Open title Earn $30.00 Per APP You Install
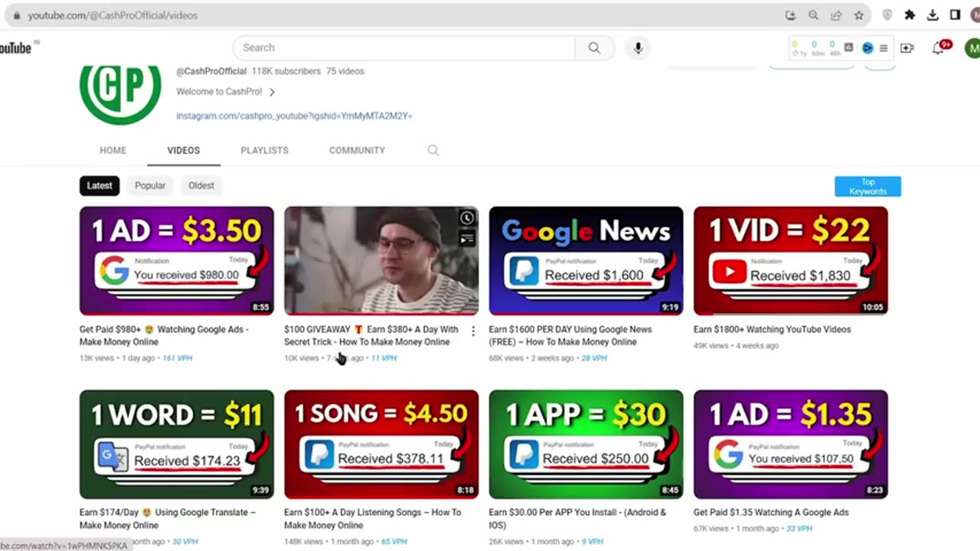The width and height of the screenshot is (980, 551). [x=577, y=519]
